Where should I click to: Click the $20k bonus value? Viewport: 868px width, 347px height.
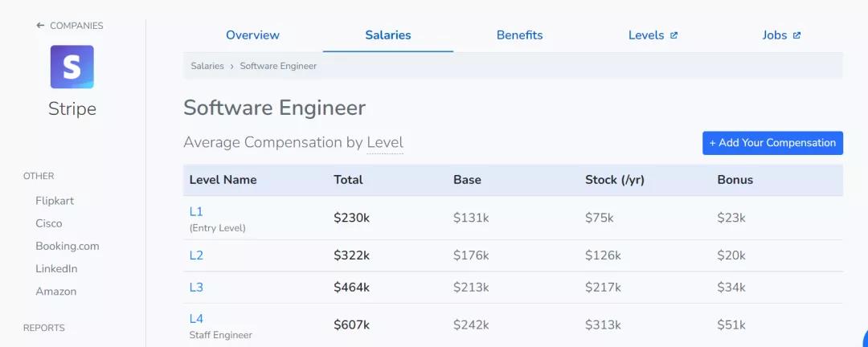[731, 255]
